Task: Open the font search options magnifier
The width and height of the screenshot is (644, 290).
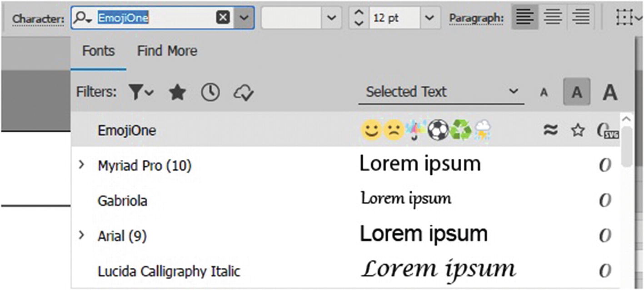Action: coord(83,18)
